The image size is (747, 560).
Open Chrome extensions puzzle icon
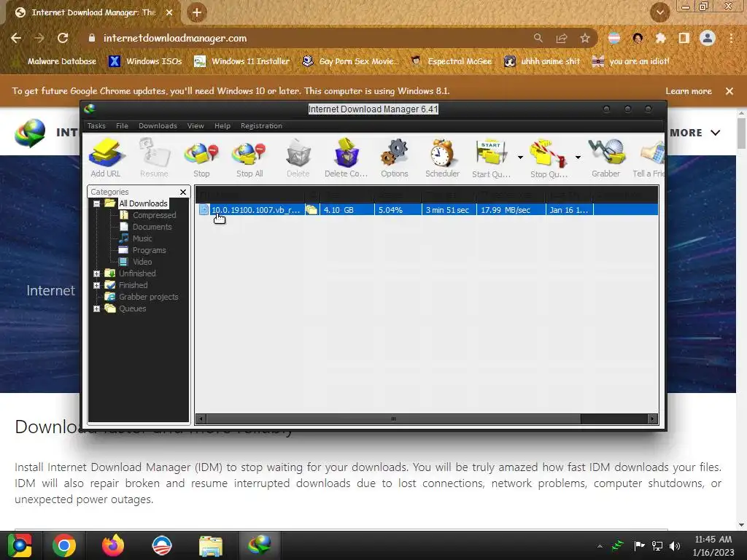pyautogui.click(x=661, y=38)
